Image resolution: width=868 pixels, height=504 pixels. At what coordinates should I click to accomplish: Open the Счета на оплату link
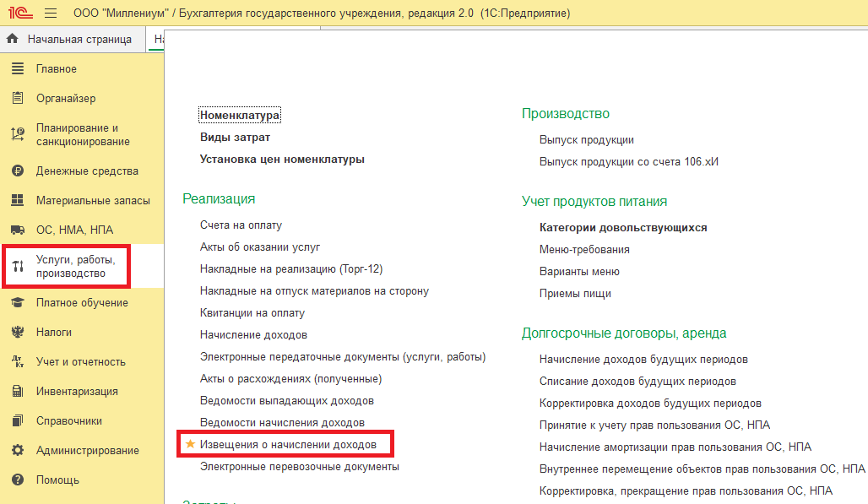241,225
